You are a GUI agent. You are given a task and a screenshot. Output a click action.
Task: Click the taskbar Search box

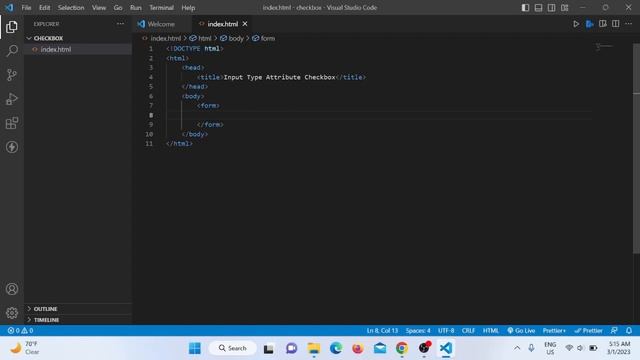233,348
